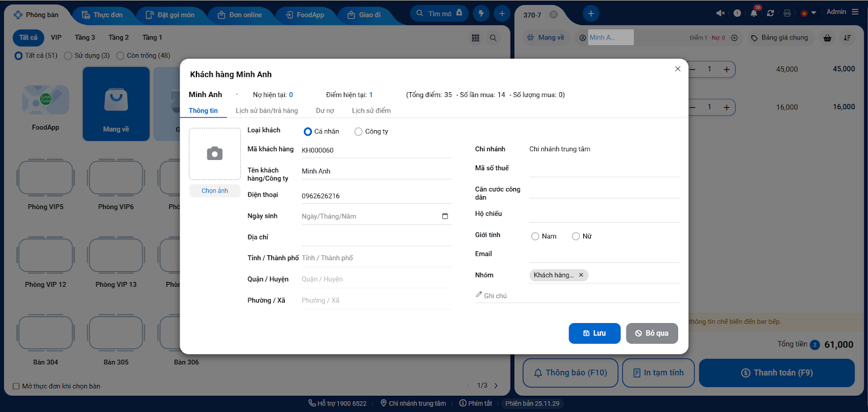Filter tables by Còn trống (48)
This screenshot has width=868, height=412.
point(120,56)
